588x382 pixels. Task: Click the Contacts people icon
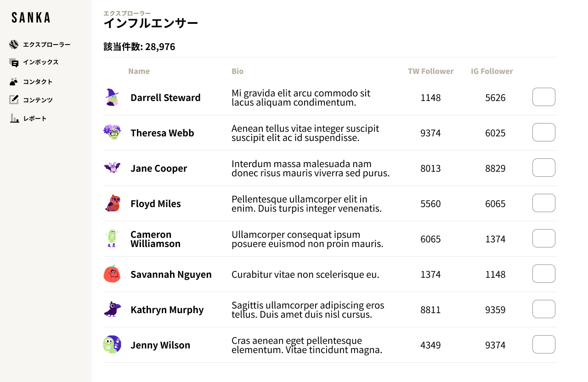(x=14, y=82)
